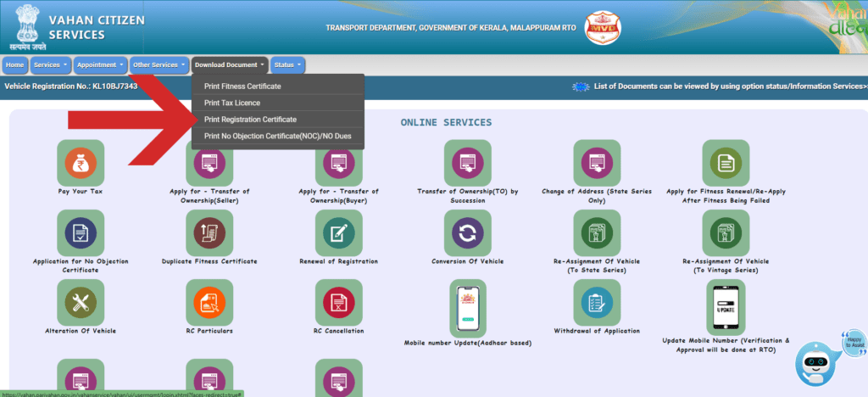Open Re-Assignment Of Vehicle Vintage Series icon
This screenshot has height=397, width=868.
coord(726,232)
